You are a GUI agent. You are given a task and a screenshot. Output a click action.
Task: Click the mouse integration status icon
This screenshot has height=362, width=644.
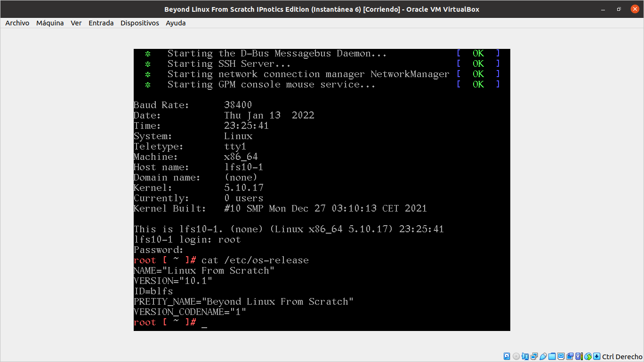coord(588,356)
